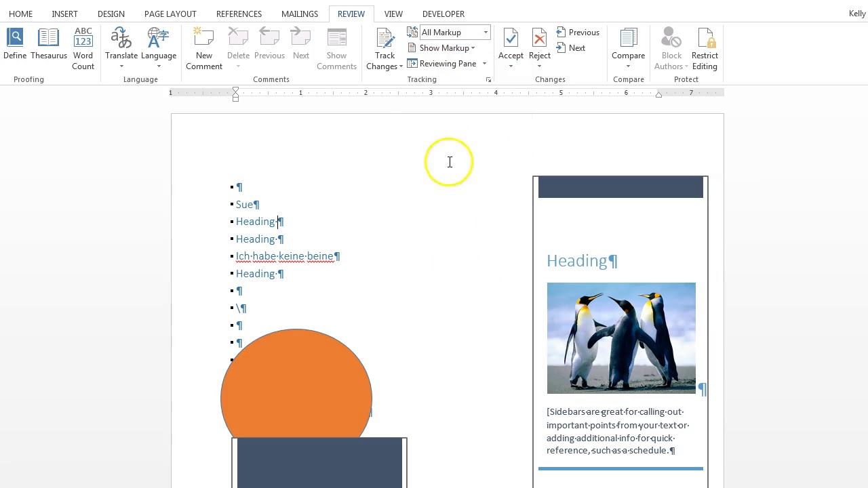Click the Kelly account name
The height and width of the screenshot is (488, 868).
pyautogui.click(x=856, y=14)
